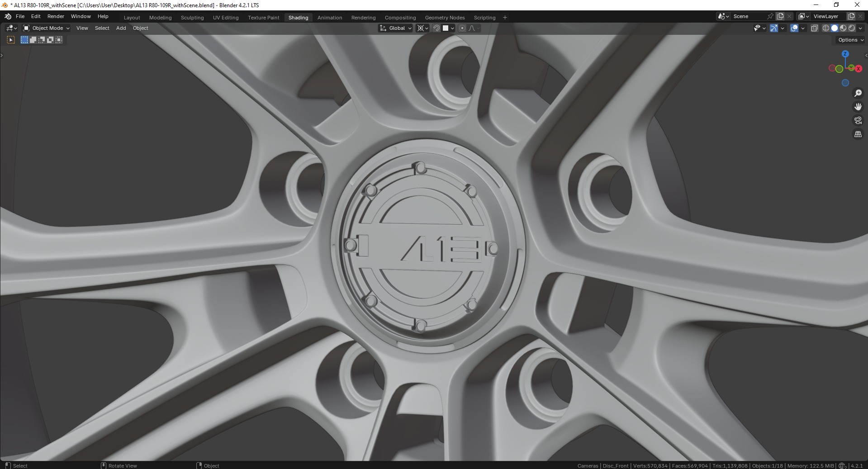Toggle perspective/orthographic grid icon
This screenshot has width=868, height=469.
[x=858, y=134]
